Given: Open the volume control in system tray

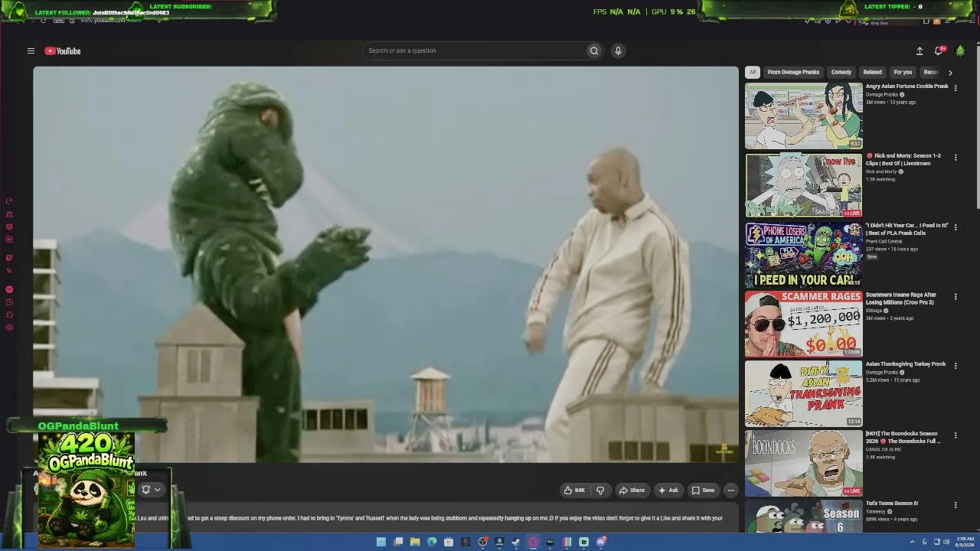Looking at the screenshot, I should point(947,542).
